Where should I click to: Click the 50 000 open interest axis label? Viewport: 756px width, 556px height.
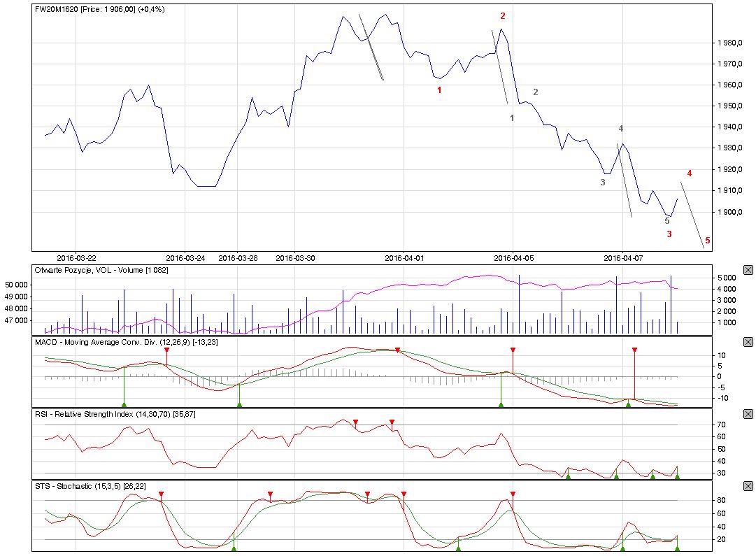(x=16, y=285)
